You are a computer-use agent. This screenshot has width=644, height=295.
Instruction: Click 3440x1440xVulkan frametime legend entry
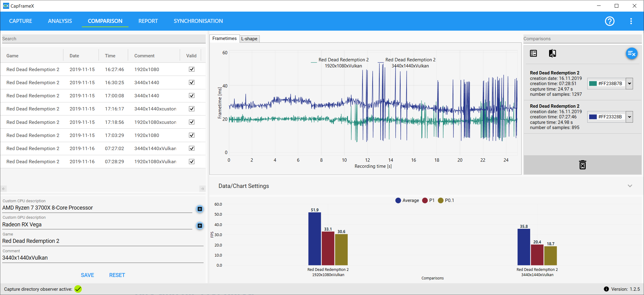coord(407,63)
